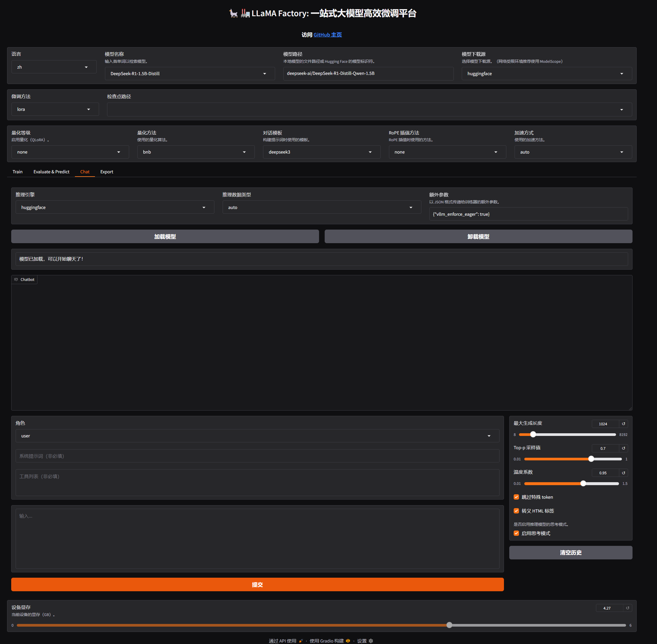The height and width of the screenshot is (644, 657).
Task: Click the 系统提示词 input field
Action: pyautogui.click(x=257, y=456)
